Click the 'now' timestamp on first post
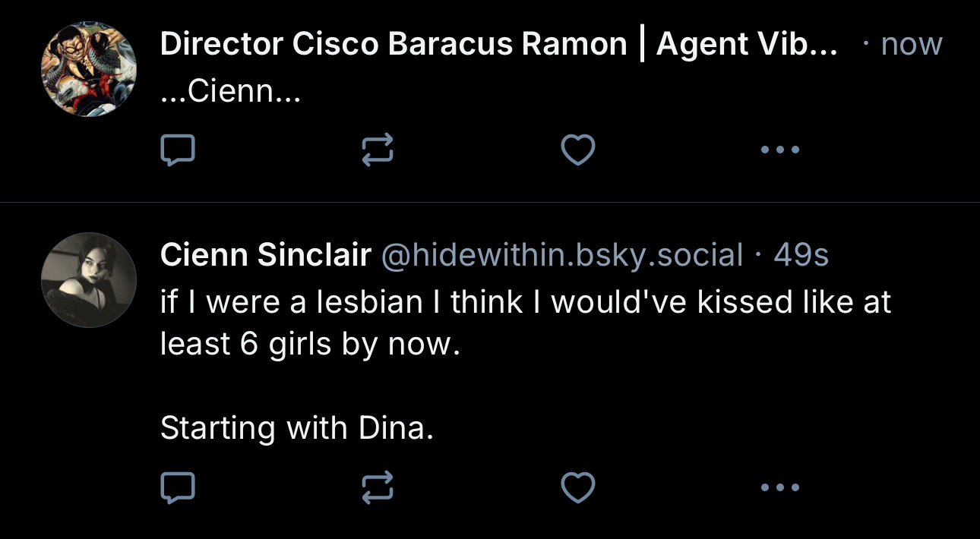Image resolution: width=980 pixels, height=539 pixels. click(911, 45)
